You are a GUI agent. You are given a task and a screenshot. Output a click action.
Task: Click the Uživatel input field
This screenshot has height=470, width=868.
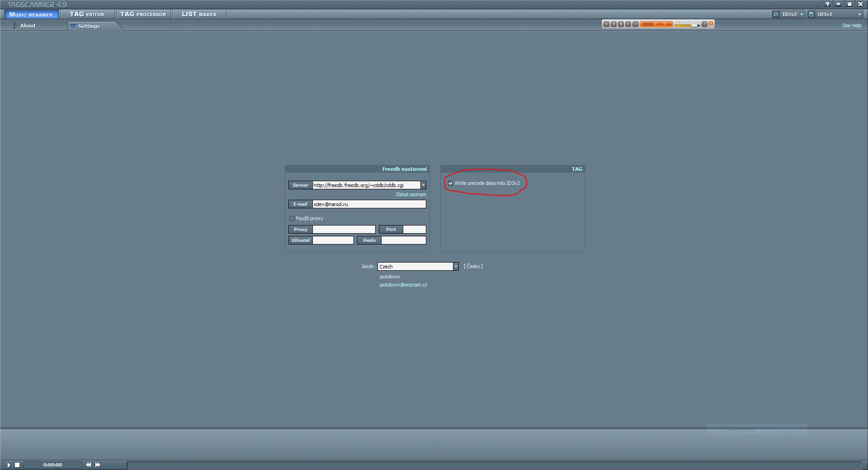[x=333, y=240]
